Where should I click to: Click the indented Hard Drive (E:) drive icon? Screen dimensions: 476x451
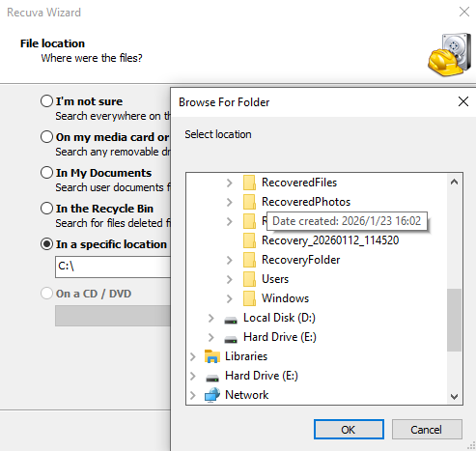tap(231, 340)
